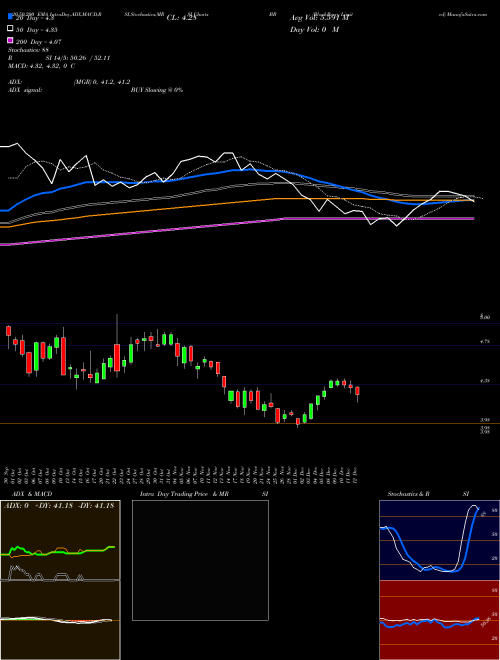
Task: Click the 4.78 price axis label
Action: 485,342
